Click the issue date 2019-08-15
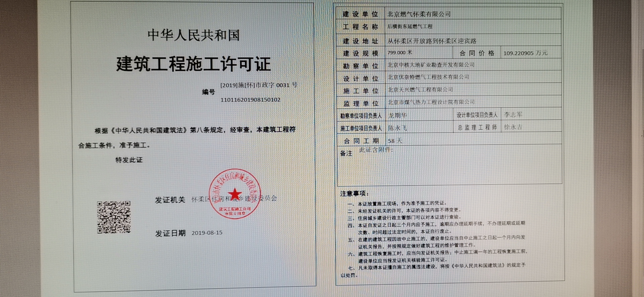 (x=207, y=233)
